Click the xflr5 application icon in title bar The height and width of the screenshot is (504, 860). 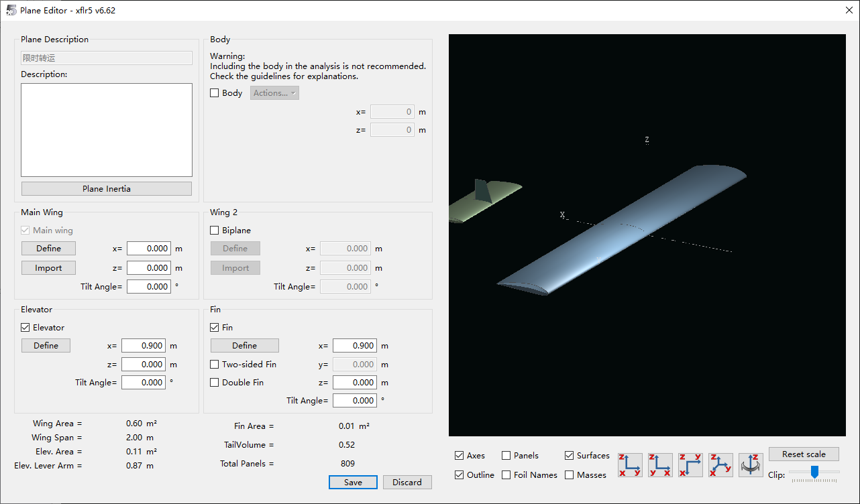[x=11, y=11]
